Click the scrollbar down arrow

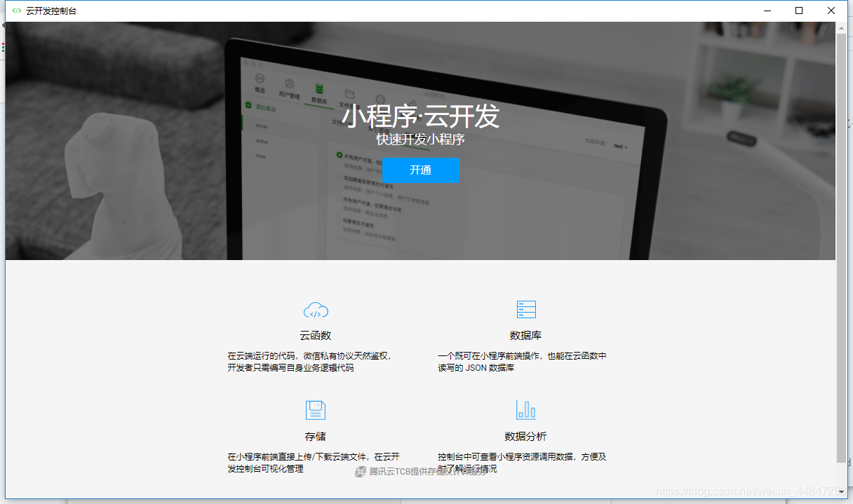tap(841, 493)
